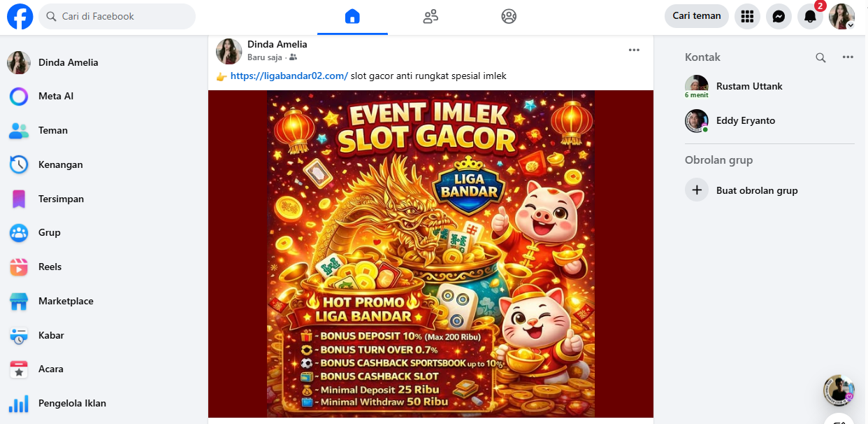
Task: Open the nine-dot menu grid icon
Action: [x=747, y=16]
